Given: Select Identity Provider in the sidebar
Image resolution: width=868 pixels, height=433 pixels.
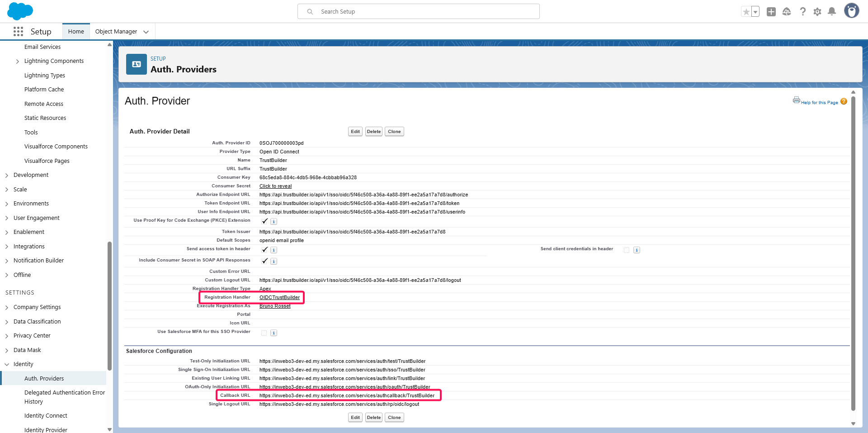Looking at the screenshot, I should (x=46, y=429).
